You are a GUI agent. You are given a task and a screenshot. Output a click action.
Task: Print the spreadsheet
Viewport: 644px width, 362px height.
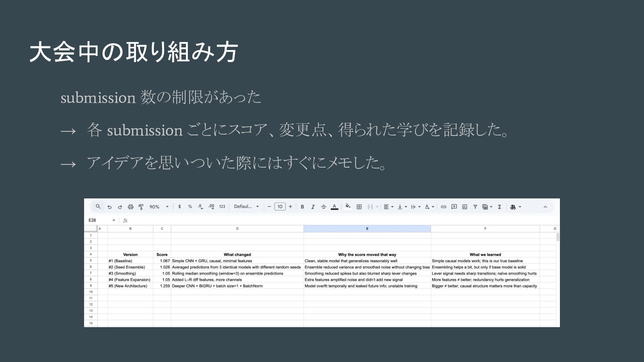tap(131, 207)
